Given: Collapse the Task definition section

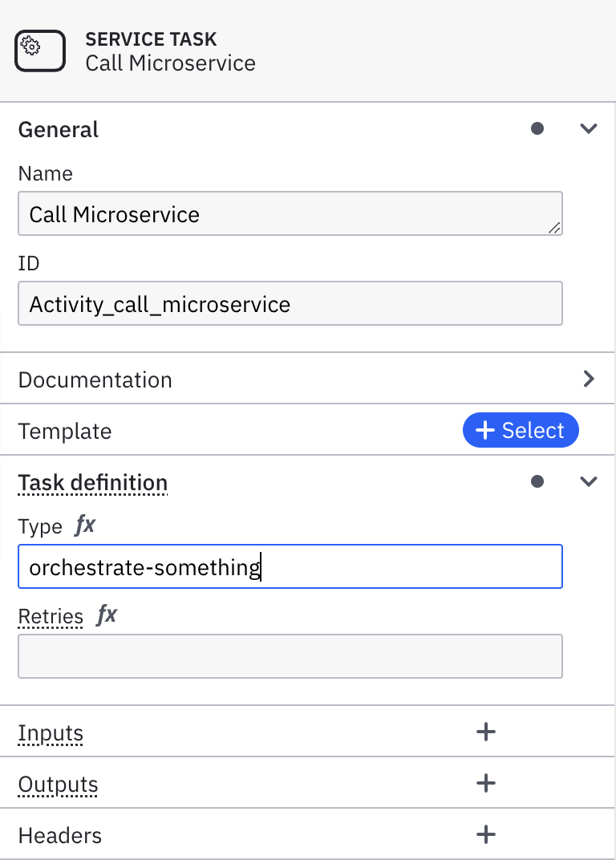Looking at the screenshot, I should [x=588, y=481].
